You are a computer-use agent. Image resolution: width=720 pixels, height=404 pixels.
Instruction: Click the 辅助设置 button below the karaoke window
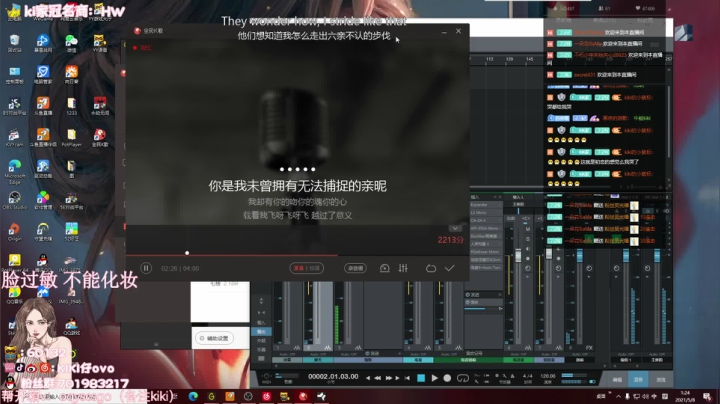click(x=215, y=338)
